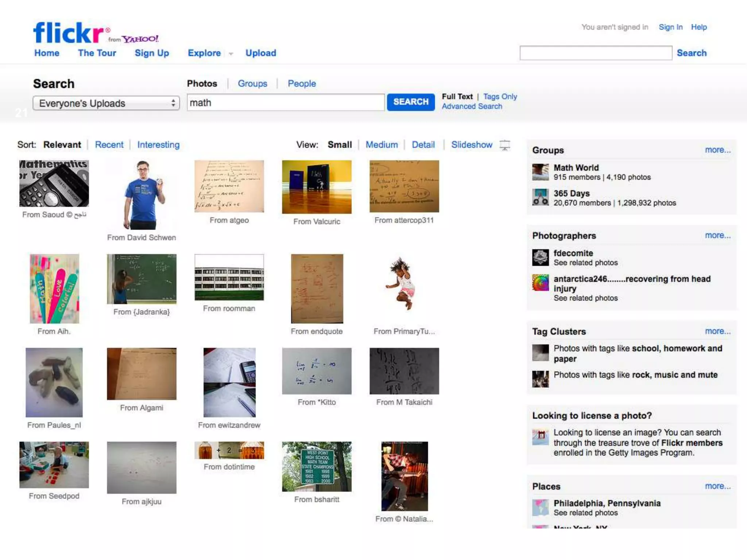This screenshot has height=560, width=747.
Task: Click Search link beside top field
Action: coord(692,53)
